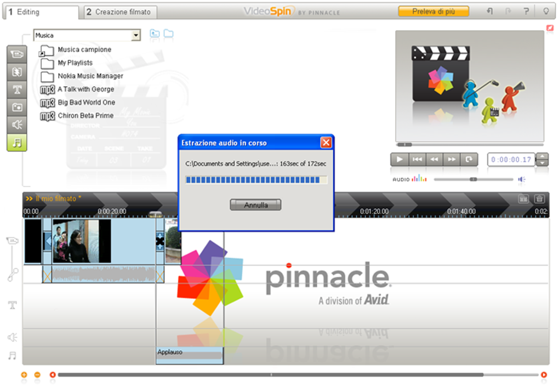This screenshot has height=392, width=559.
Task: Switch to the Creazione filmato tab
Action: tap(120, 12)
